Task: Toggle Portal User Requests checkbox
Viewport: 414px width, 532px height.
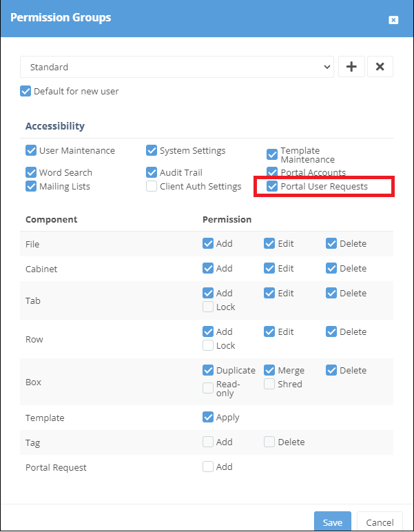Action: 272,186
